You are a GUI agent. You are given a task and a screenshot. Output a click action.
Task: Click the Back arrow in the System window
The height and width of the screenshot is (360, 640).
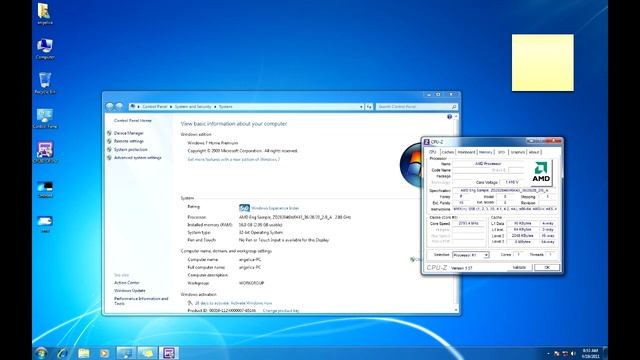(109, 106)
